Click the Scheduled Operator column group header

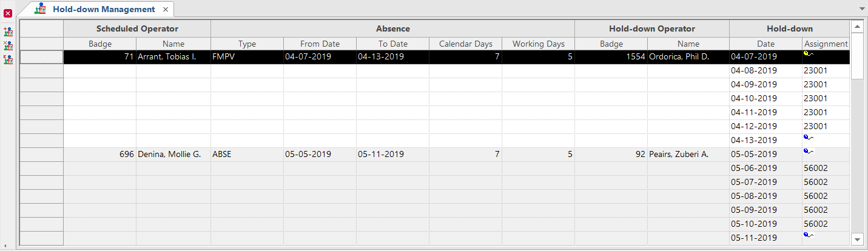click(x=137, y=28)
